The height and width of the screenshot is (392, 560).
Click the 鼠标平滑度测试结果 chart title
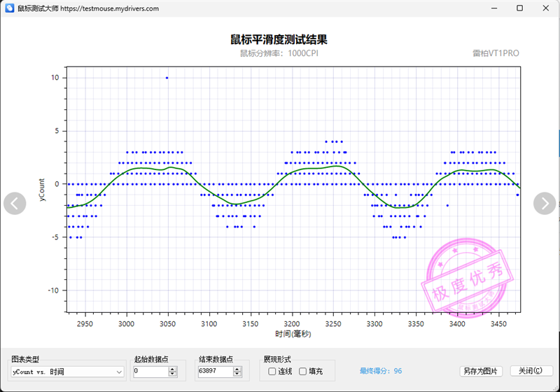279,39
